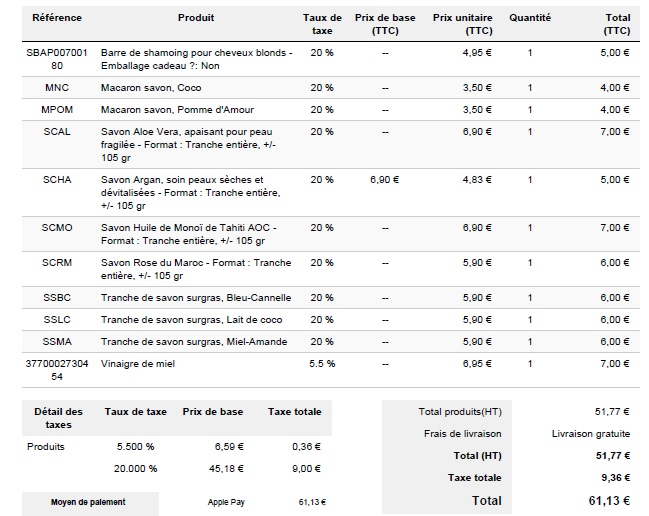This screenshot has height=516, width=649.
Task: Click the Quantité column header
Action: 529,18
